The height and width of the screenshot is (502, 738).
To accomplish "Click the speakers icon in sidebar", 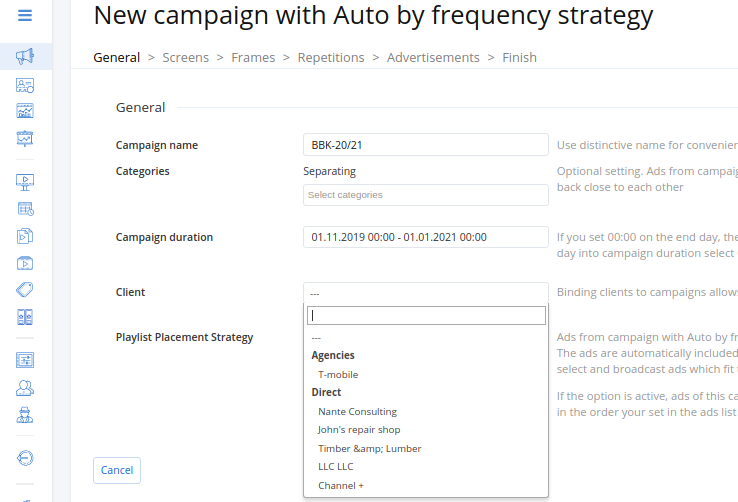I will pyautogui.click(x=25, y=317).
